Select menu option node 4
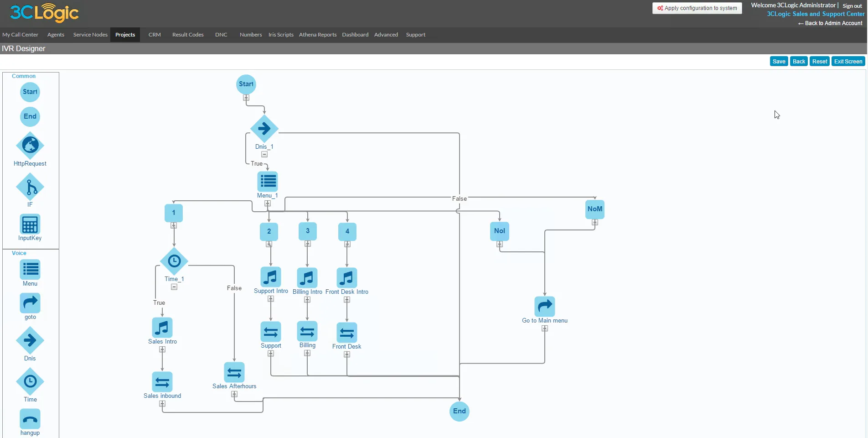This screenshot has width=868, height=438. (x=347, y=231)
